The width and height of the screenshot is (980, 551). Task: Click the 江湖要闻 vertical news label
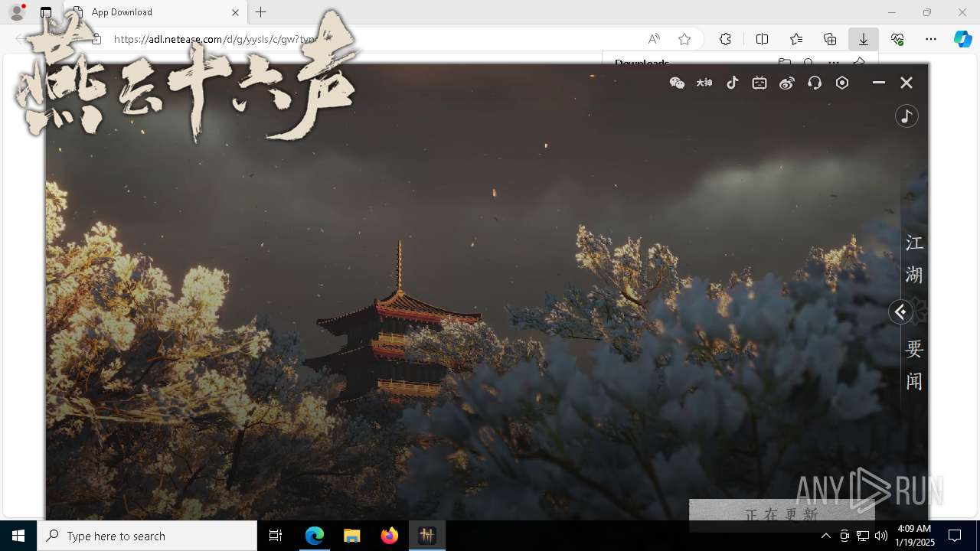coord(914,312)
